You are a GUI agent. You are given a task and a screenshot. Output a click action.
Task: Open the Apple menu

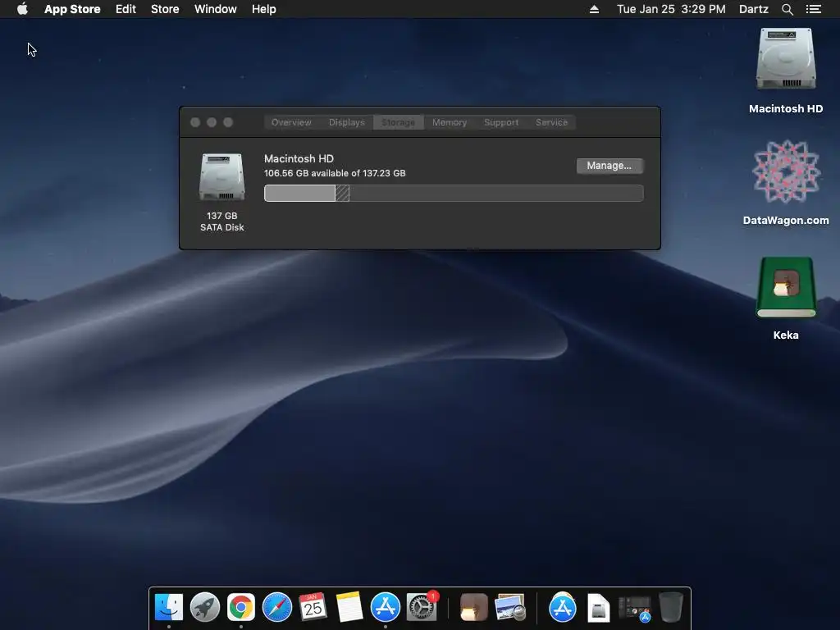[22, 8]
